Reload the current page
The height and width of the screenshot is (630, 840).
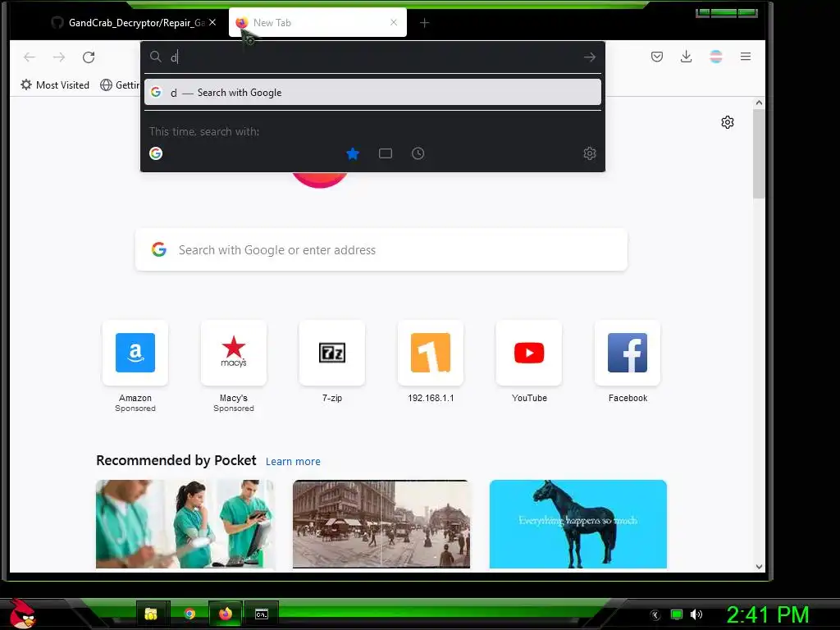(x=89, y=57)
